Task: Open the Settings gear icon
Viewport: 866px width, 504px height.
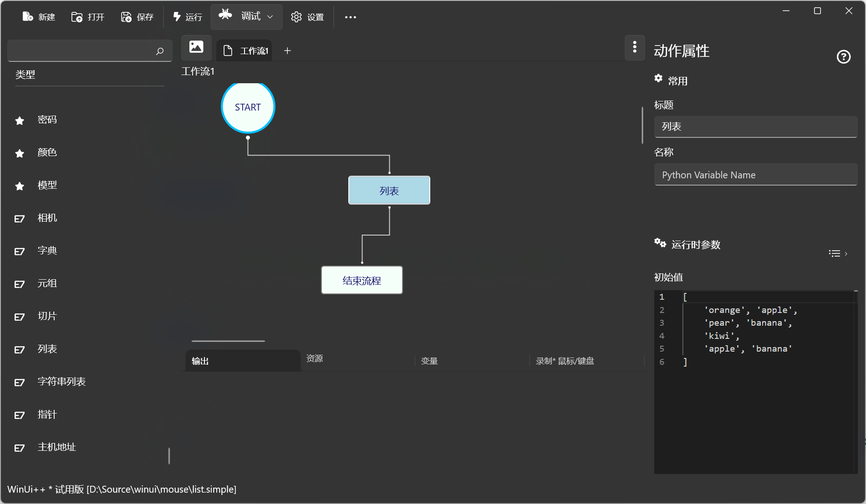Action: click(x=296, y=17)
